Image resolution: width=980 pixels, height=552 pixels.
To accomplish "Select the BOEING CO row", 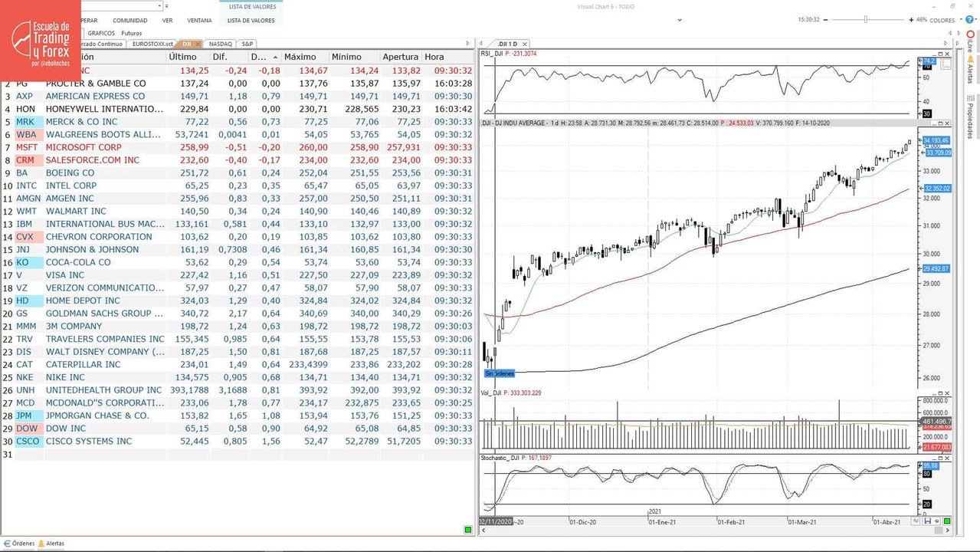I will click(237, 172).
